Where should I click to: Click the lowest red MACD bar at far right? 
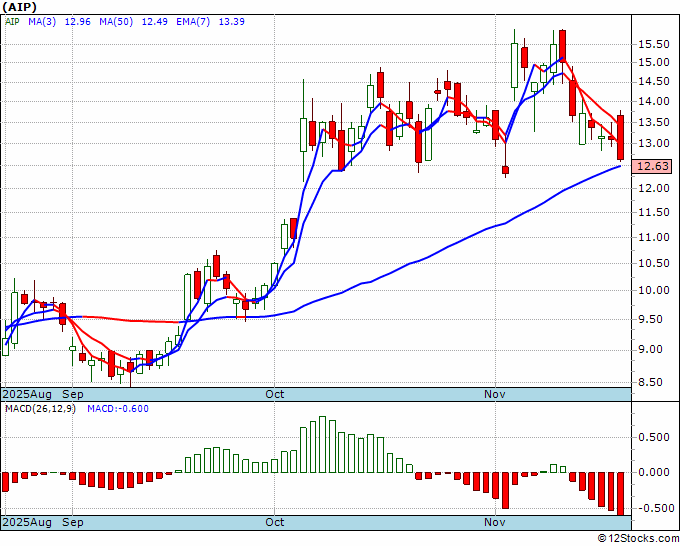pos(621,494)
